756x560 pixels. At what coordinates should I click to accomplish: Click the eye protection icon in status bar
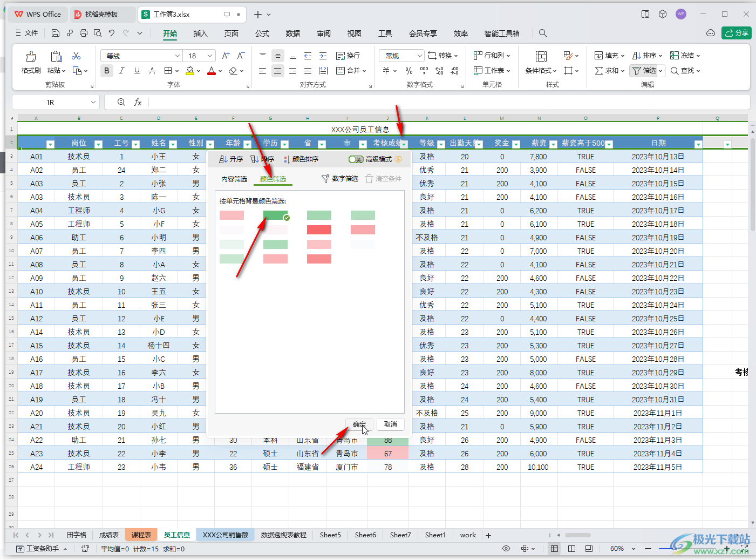506,549
